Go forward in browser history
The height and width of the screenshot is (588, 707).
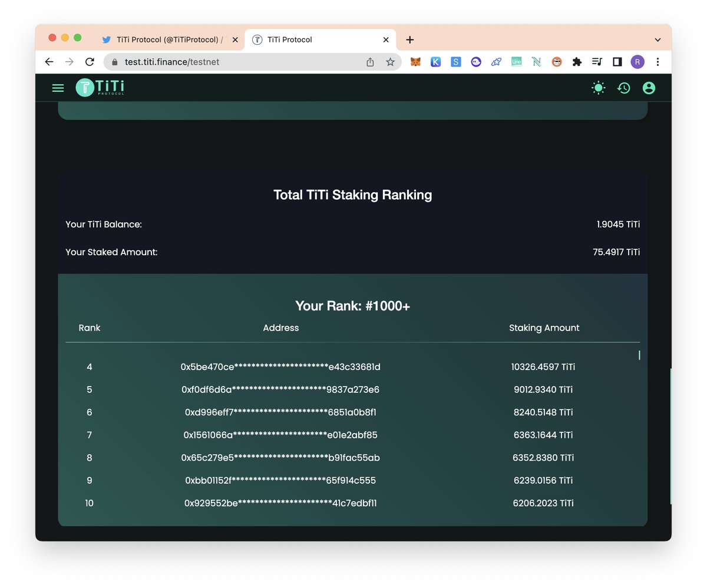70,62
